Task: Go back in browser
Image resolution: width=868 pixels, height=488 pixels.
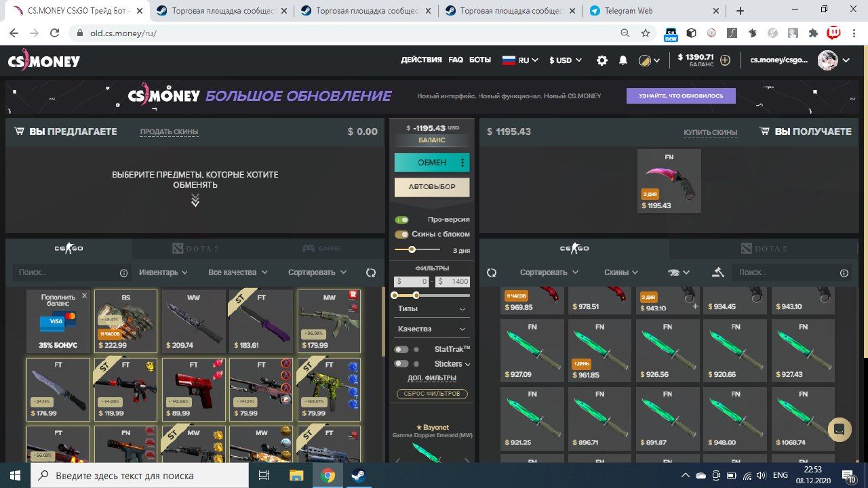Action: [14, 33]
